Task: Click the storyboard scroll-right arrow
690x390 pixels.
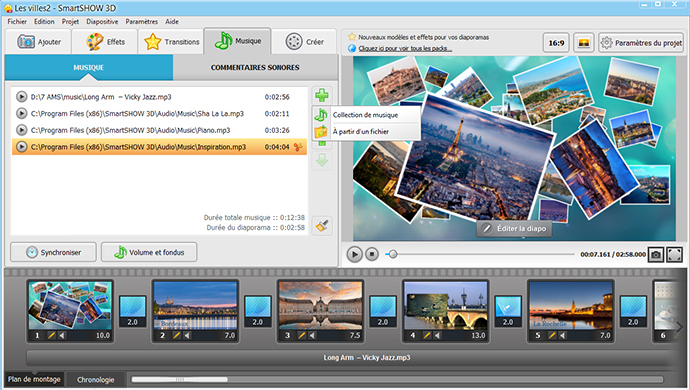Action: tap(680, 327)
